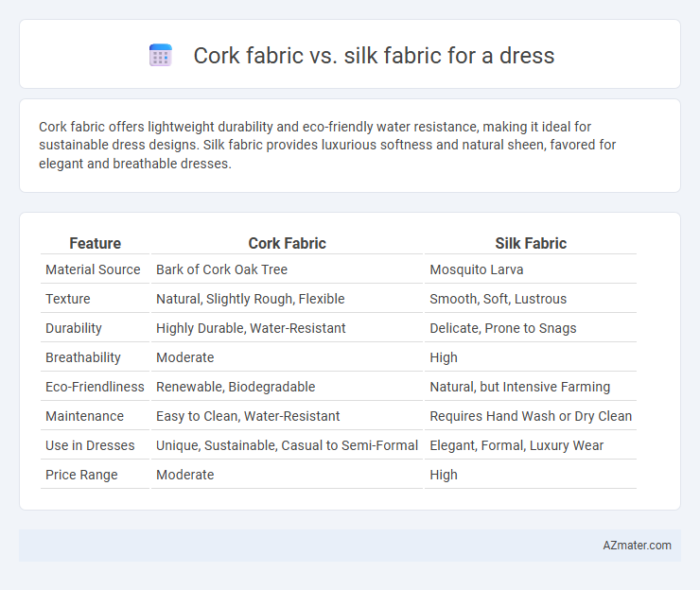Click the 'Cork Fabric' column header
Screen dimensions: 700x590
(287, 243)
